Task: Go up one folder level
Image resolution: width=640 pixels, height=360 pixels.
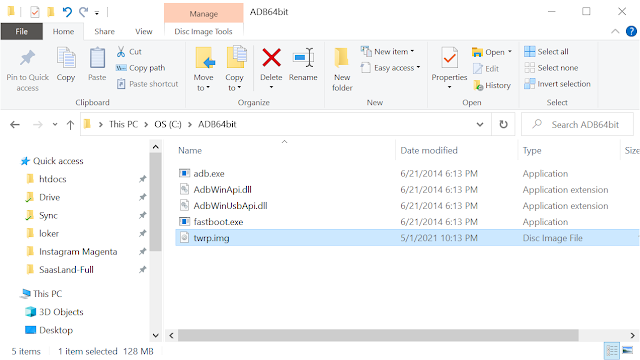Action: point(70,124)
